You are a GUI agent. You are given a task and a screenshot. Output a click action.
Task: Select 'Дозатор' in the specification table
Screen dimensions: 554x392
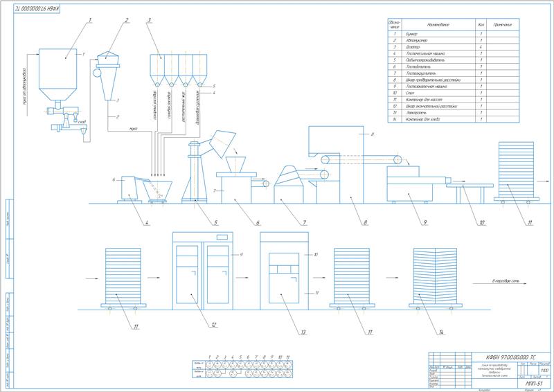click(413, 47)
